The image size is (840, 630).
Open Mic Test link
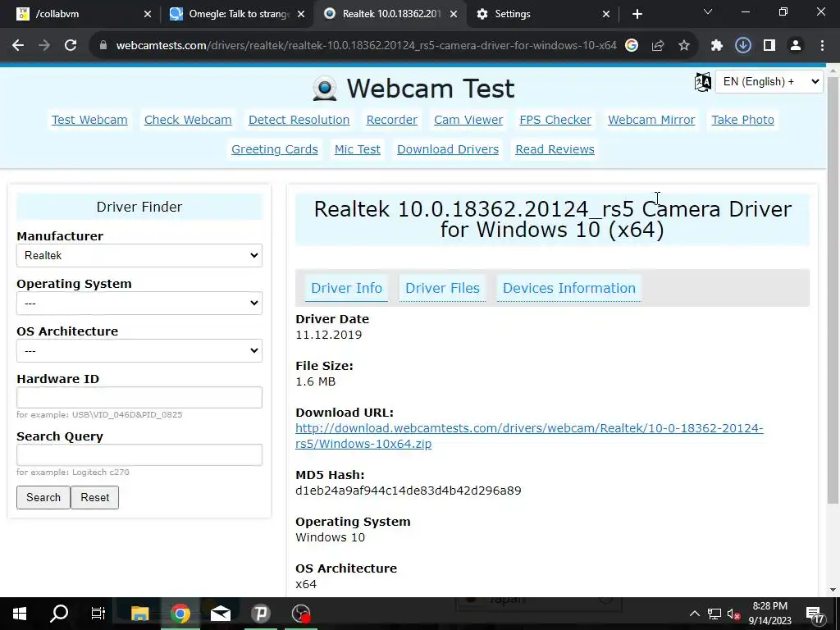click(358, 149)
